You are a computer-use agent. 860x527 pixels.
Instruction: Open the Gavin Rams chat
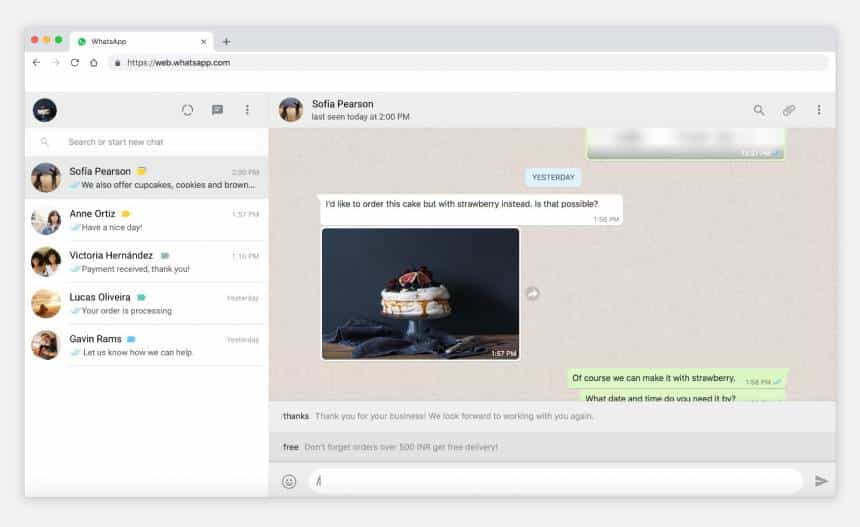point(146,345)
